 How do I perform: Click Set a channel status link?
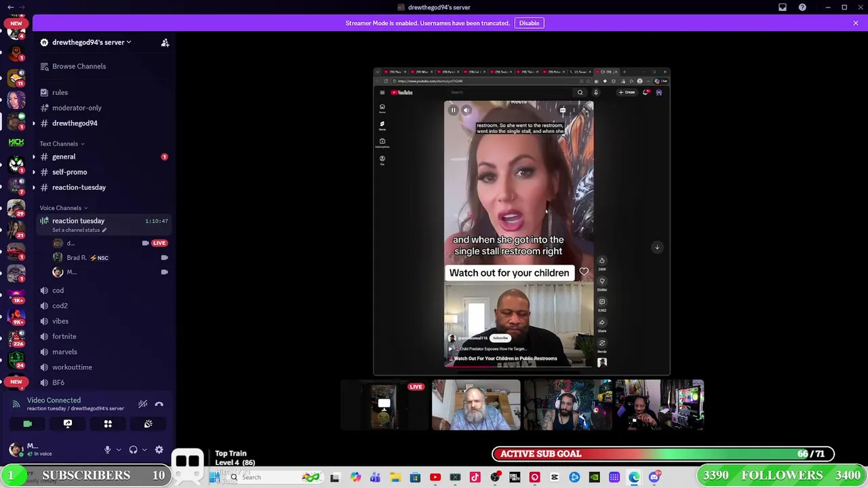pos(79,230)
